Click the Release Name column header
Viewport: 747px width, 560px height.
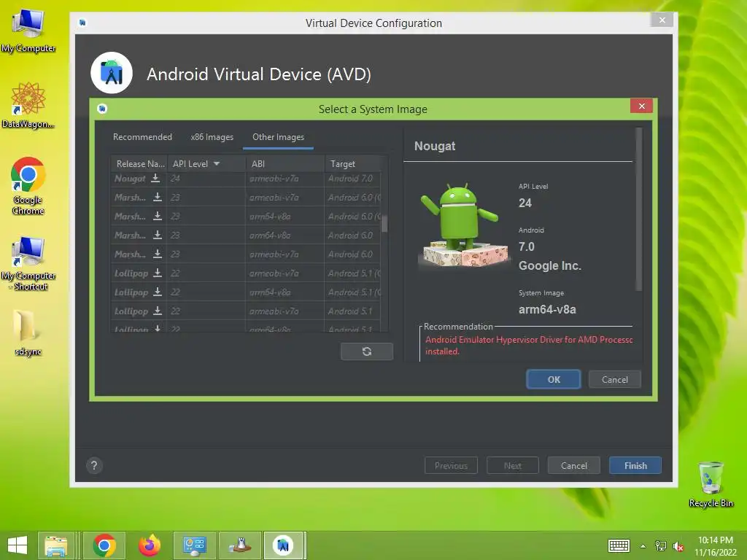click(x=139, y=164)
